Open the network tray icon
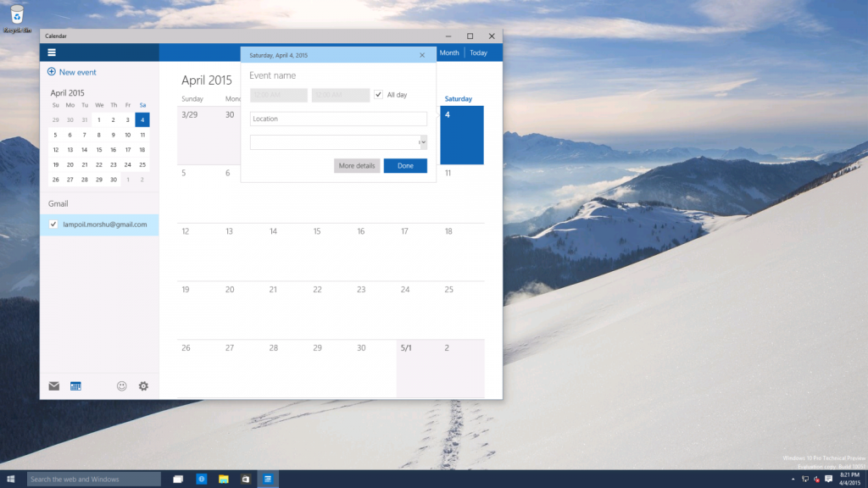Viewport: 868px width, 488px height. [x=805, y=480]
